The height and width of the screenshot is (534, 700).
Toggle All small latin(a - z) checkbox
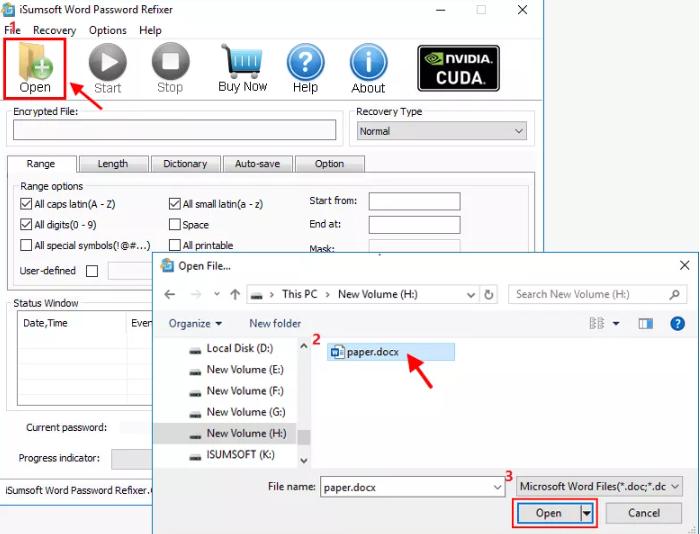[x=175, y=204]
